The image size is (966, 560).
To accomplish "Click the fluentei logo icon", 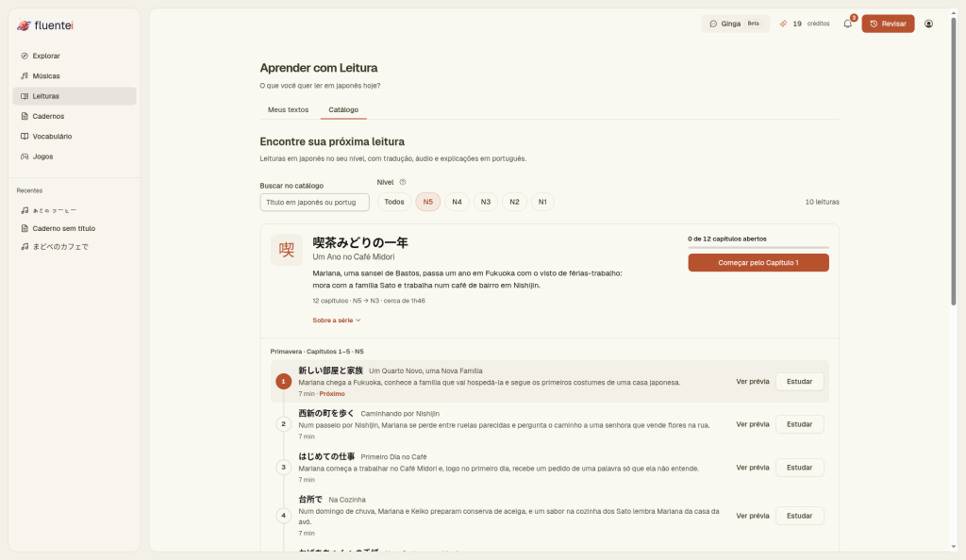I will [x=24, y=25].
